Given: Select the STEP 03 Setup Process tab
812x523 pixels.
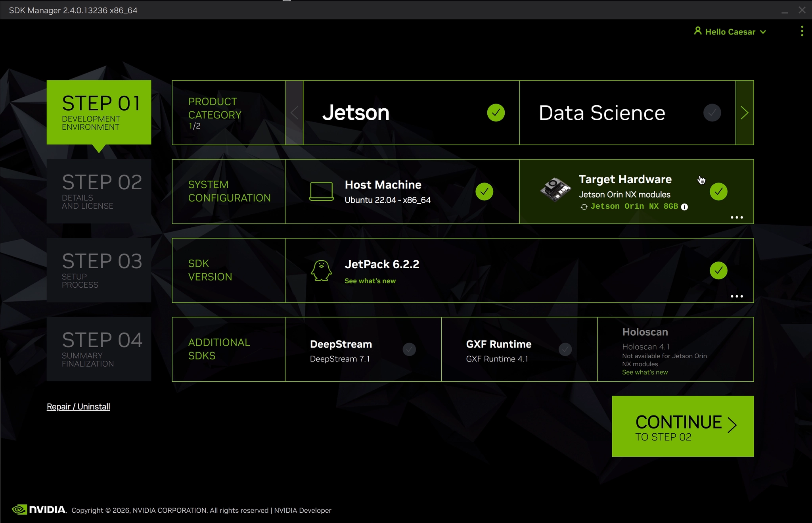Looking at the screenshot, I should tap(99, 270).
